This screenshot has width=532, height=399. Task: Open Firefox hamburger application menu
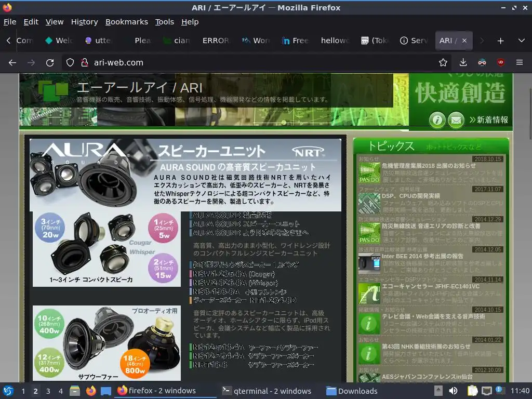point(519,62)
